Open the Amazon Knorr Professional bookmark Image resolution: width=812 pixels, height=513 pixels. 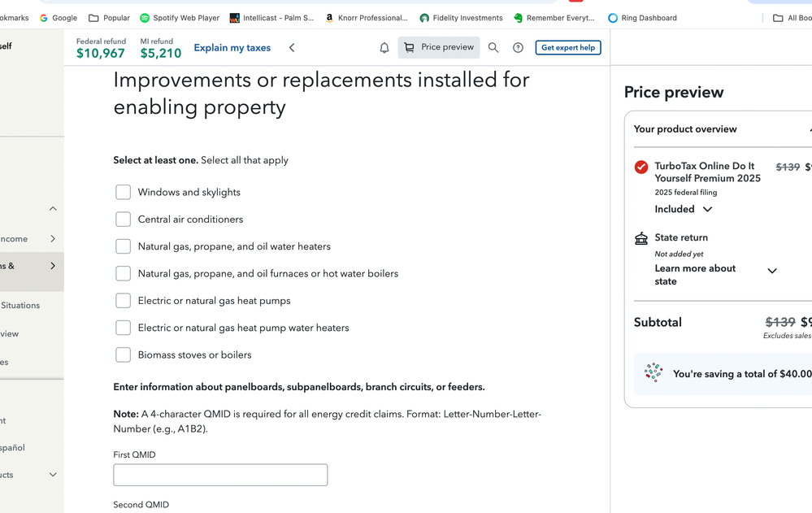tap(366, 18)
